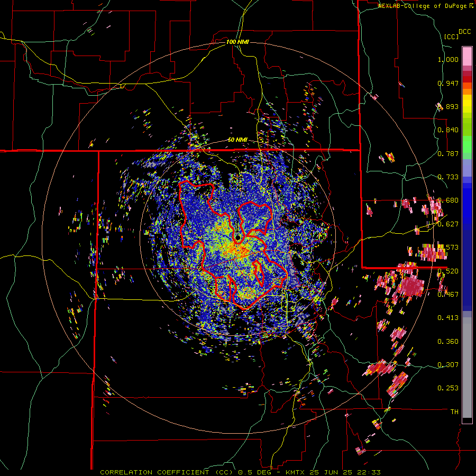Click the 0.573 scale value
The height and width of the screenshot is (476, 476).
pos(448,247)
